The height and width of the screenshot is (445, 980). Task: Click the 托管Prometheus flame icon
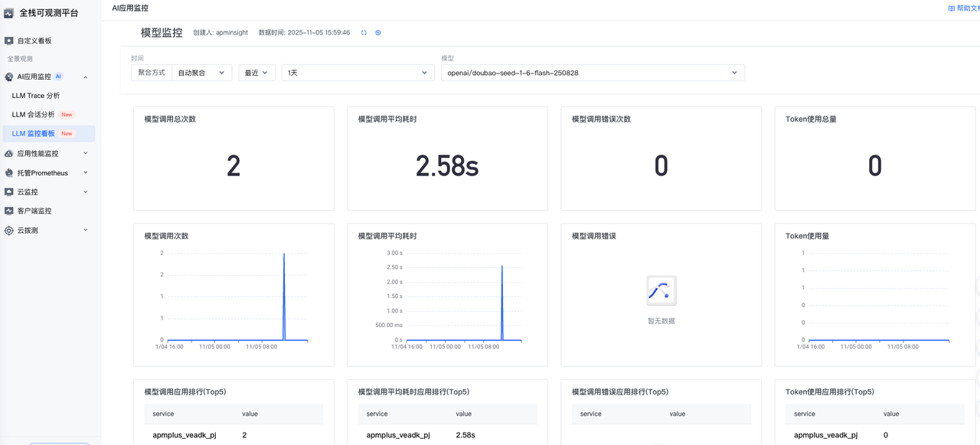[x=9, y=173]
